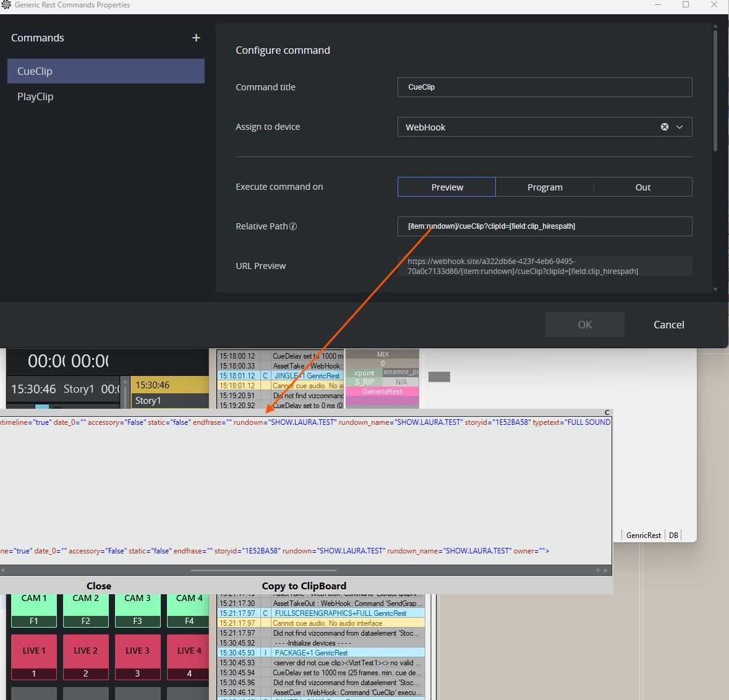Viewport: 729px width, 700px height.
Task: Click Copy to ClipBoard button
Action: [x=304, y=586]
